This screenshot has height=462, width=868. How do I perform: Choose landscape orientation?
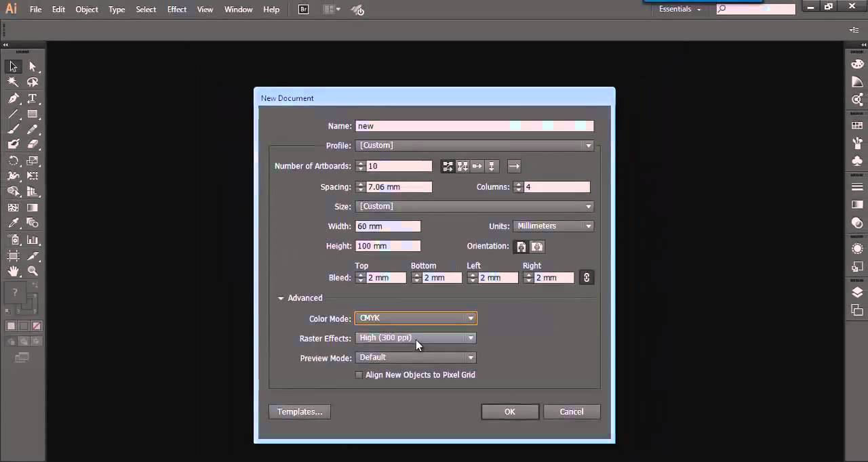(536, 247)
